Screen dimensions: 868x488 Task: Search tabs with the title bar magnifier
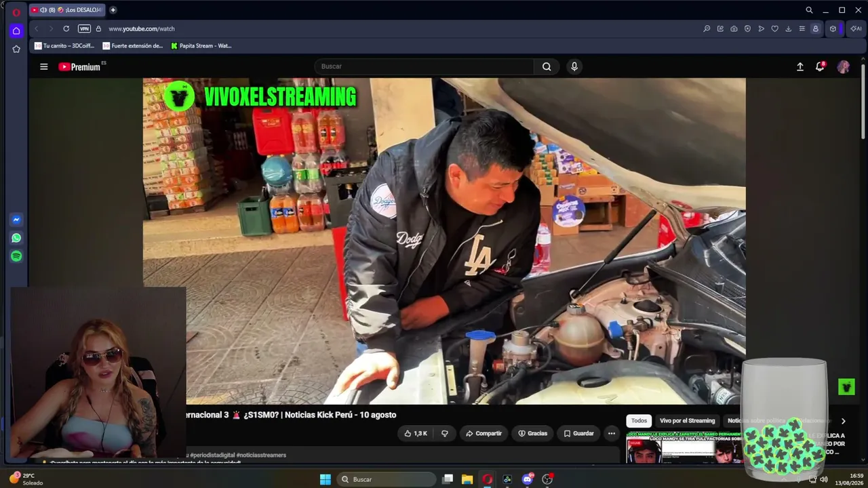[x=809, y=10]
